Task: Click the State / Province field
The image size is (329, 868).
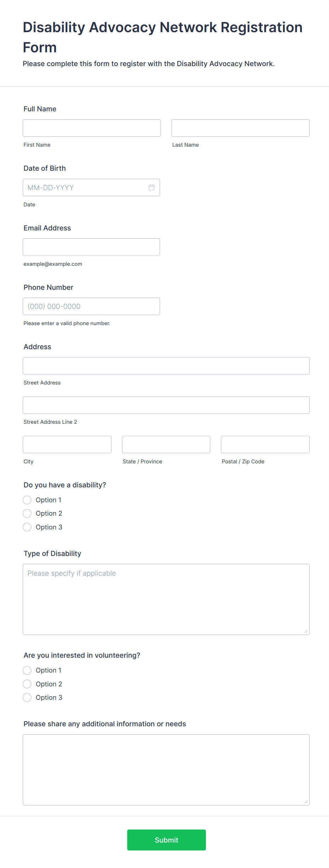Action: coord(166,444)
